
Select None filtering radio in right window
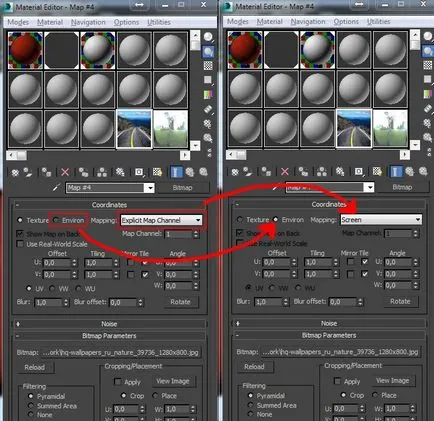251,414
